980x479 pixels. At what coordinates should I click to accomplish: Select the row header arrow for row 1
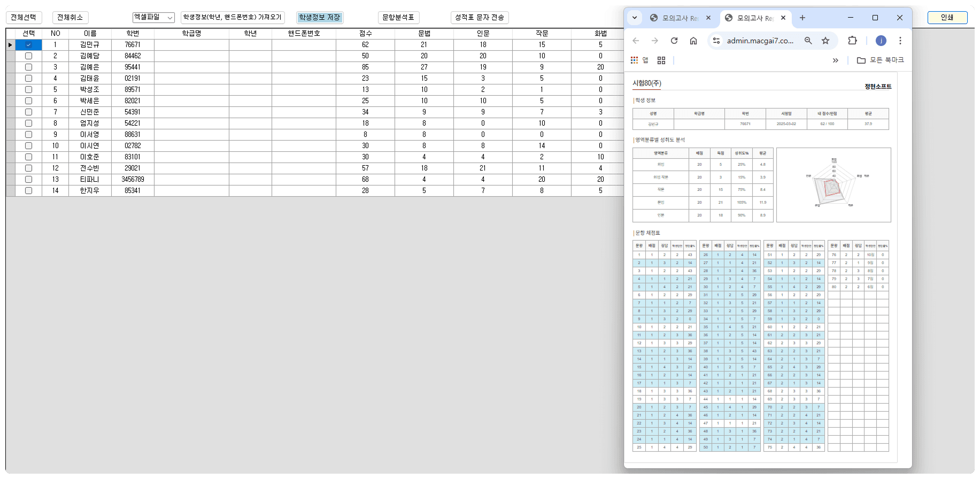[x=10, y=45]
